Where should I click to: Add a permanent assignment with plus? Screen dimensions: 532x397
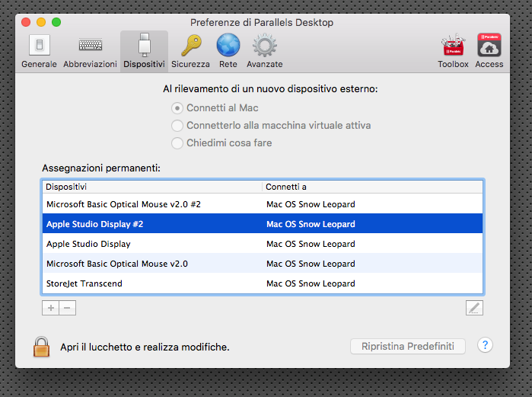click(50, 308)
